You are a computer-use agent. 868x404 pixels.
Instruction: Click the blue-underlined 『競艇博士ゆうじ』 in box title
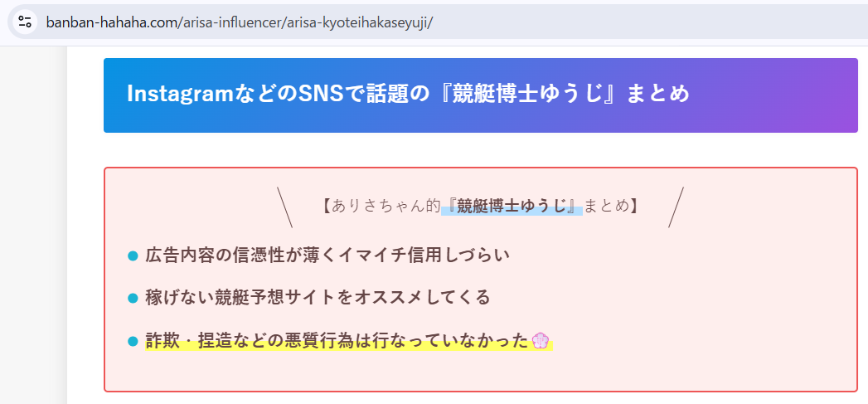click(512, 207)
